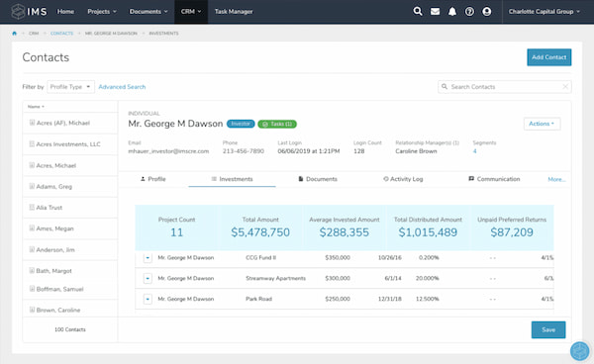Click the CONTACTS breadcrumb link
The width and height of the screenshot is (594, 364).
tap(61, 34)
